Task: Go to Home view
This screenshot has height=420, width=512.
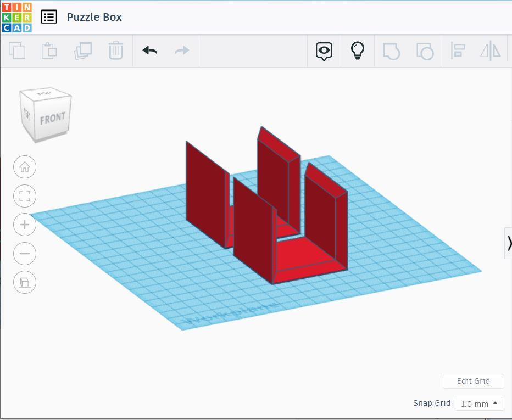Action: [25, 167]
